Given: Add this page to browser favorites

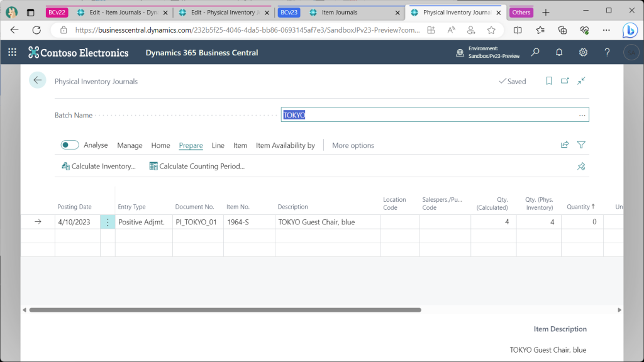Looking at the screenshot, I should click(491, 30).
